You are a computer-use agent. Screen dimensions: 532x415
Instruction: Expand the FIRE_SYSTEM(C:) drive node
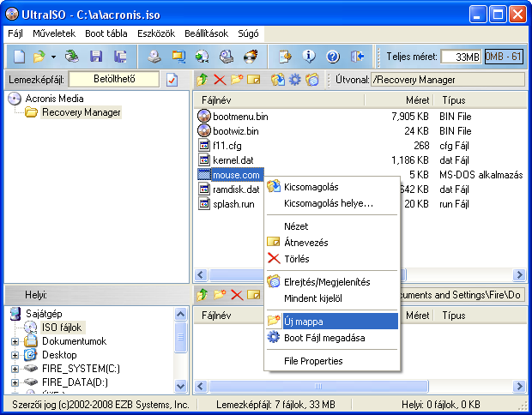click(x=15, y=369)
